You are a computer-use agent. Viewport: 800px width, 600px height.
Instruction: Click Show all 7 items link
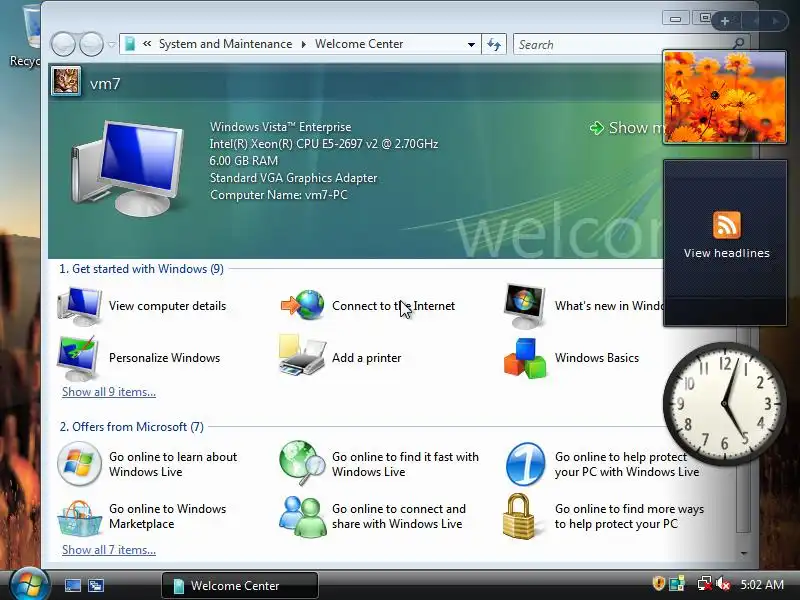pyautogui.click(x=109, y=549)
